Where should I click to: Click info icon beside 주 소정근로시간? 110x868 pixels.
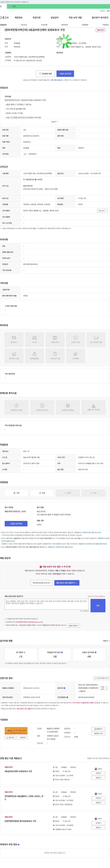tap(36, 180)
